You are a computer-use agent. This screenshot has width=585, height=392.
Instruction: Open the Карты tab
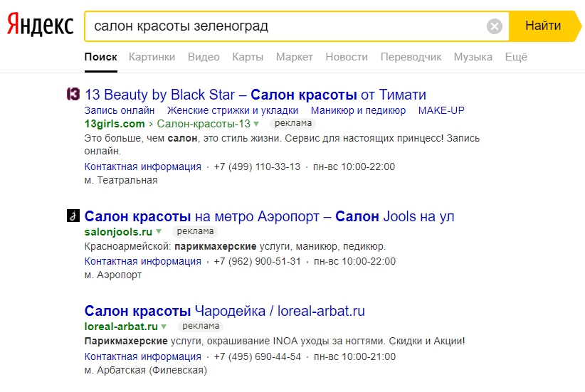pyautogui.click(x=248, y=57)
